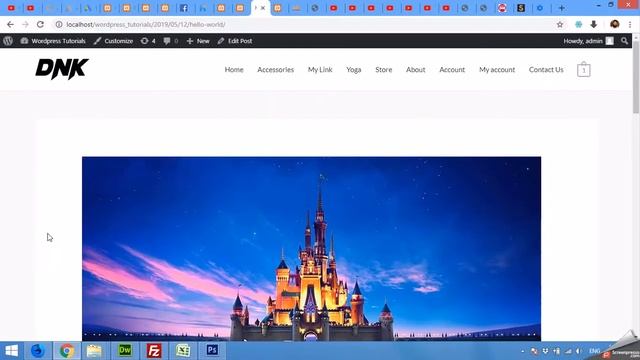
Task: Open Howdy, admin account menu
Action: (x=588, y=41)
